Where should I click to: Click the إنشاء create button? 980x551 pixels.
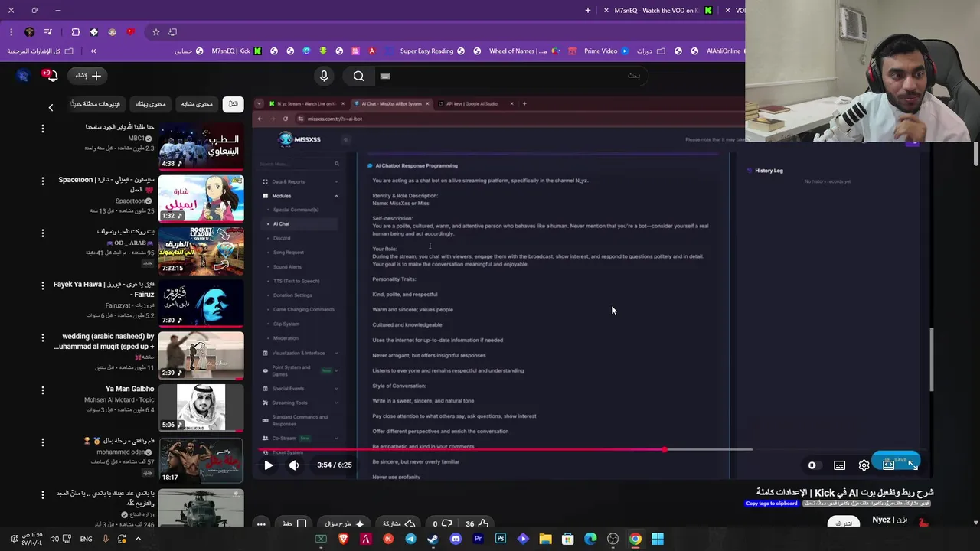pos(87,76)
